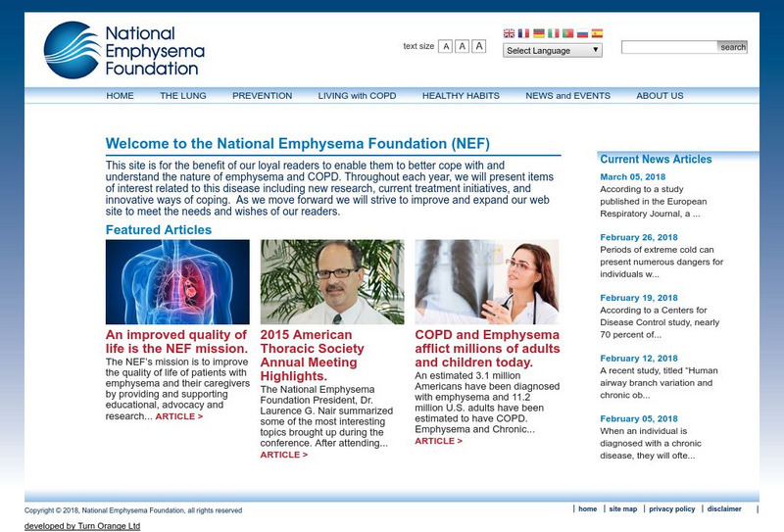
Task: Click ARTICLE > under Thoracic Society summary
Action: (x=284, y=455)
